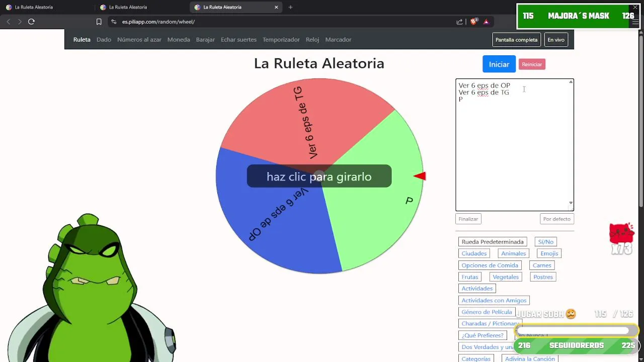Select the Rueda Predeterminada preset
Viewport: 644px width, 362px height.
pyautogui.click(x=493, y=242)
